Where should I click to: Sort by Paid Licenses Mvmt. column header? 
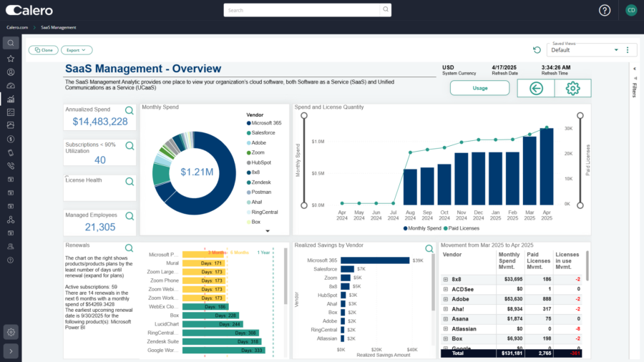click(x=538, y=260)
